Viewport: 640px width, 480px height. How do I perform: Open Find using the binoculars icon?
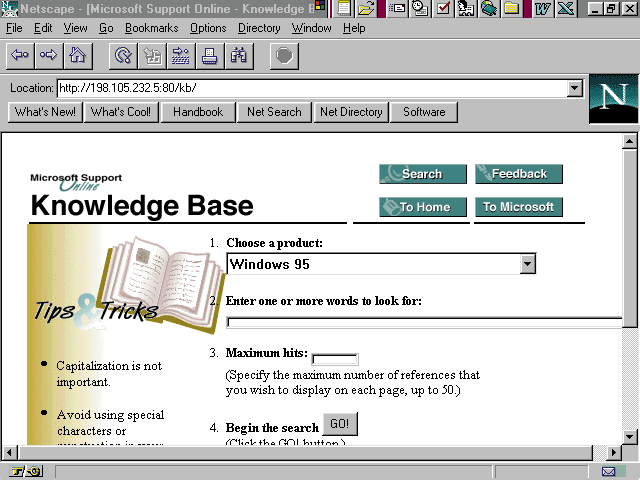click(239, 55)
